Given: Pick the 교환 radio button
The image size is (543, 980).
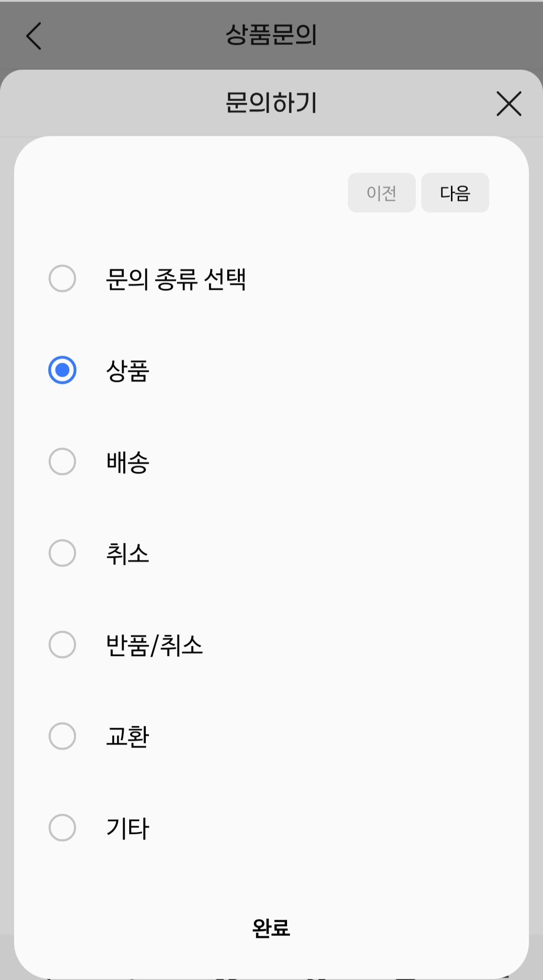Looking at the screenshot, I should coord(62,737).
